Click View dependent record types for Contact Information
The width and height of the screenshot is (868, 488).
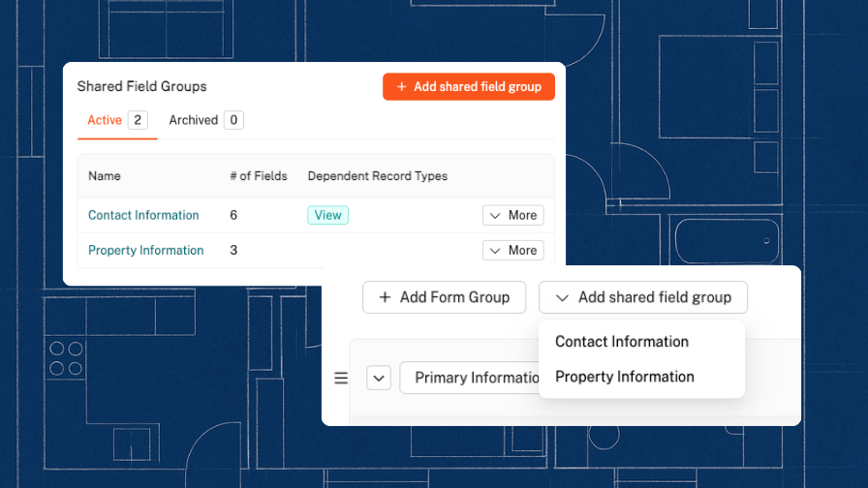click(x=327, y=215)
